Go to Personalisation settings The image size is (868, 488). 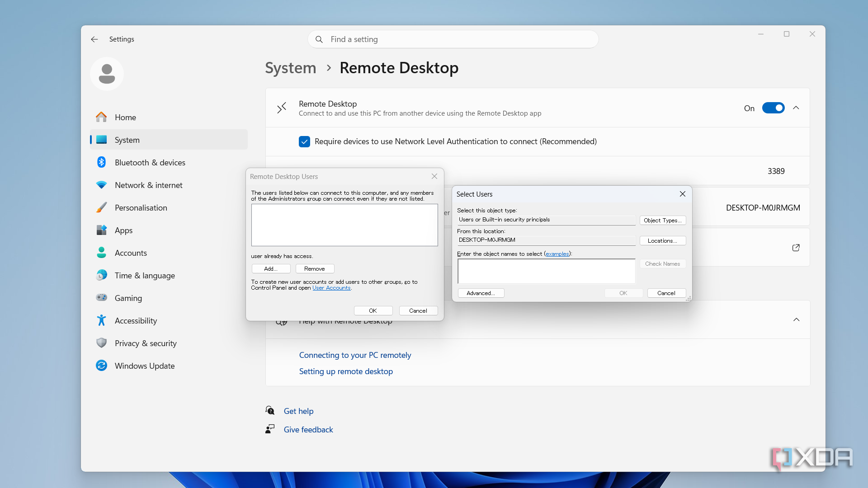tap(169, 207)
